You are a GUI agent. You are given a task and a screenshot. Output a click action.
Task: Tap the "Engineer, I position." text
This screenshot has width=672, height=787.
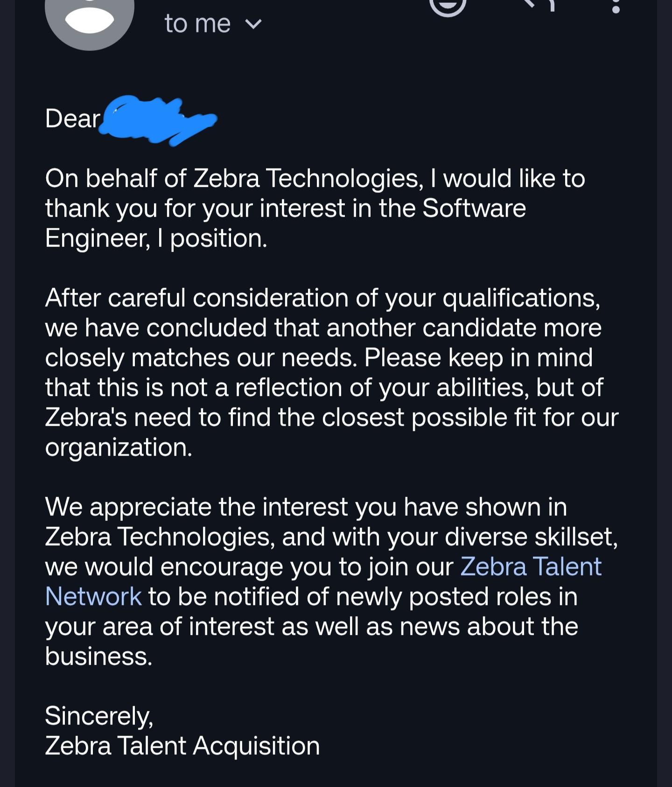pyautogui.click(x=156, y=238)
